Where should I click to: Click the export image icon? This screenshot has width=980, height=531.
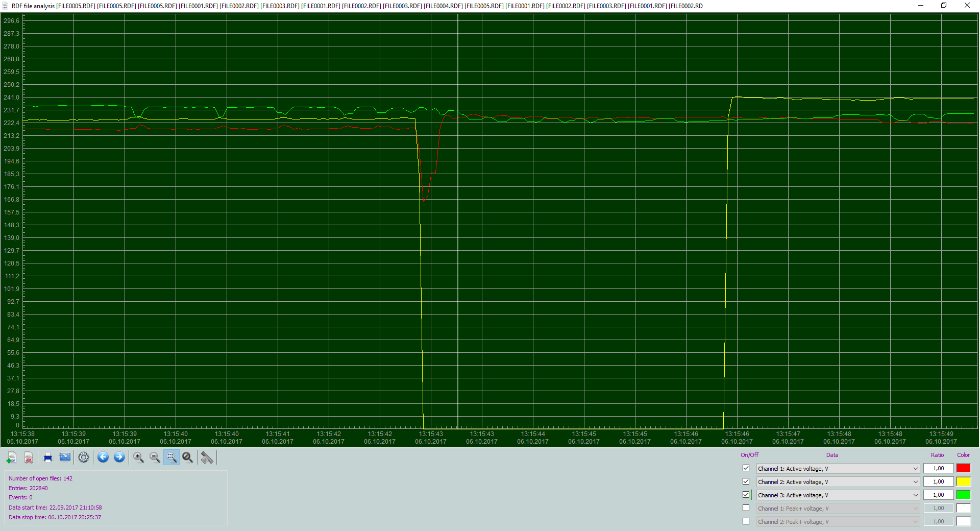tap(65, 457)
